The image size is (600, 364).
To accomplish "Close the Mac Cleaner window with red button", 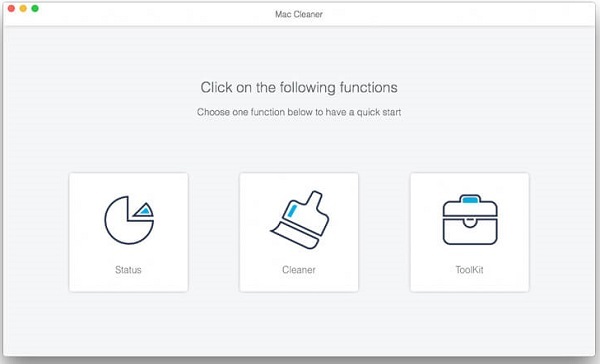I will (x=11, y=8).
